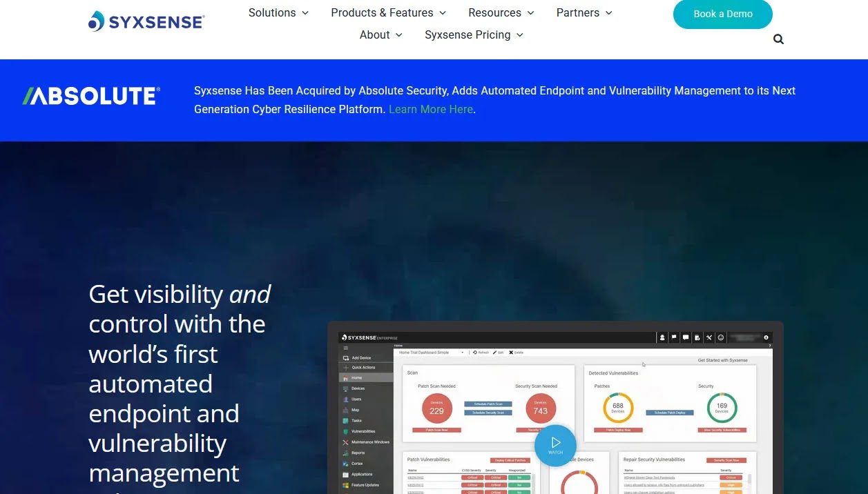Click the Absolute logo in the banner

click(x=91, y=96)
